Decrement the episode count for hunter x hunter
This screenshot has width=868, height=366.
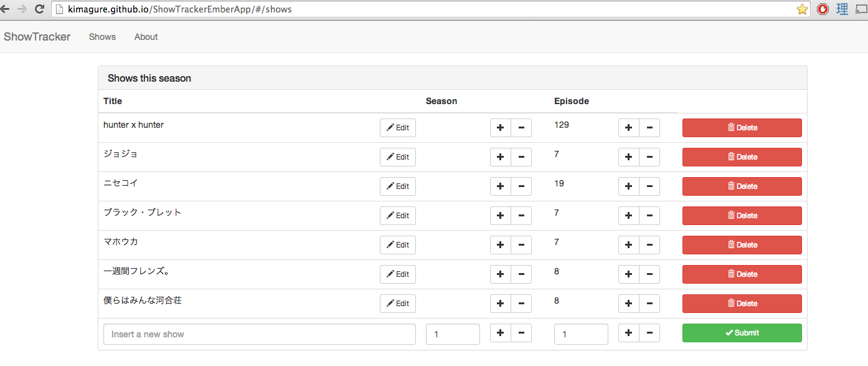(649, 127)
